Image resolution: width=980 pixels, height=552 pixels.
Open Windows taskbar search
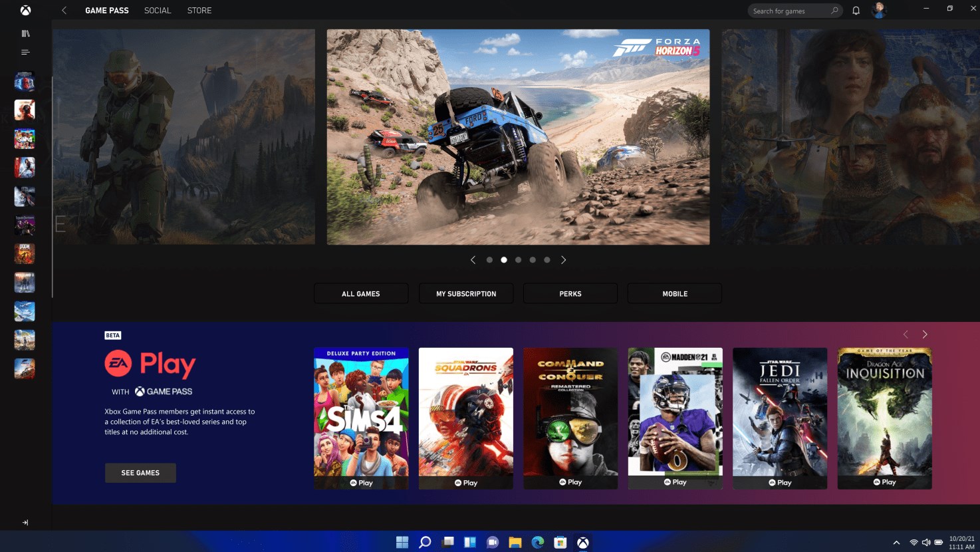click(x=425, y=542)
